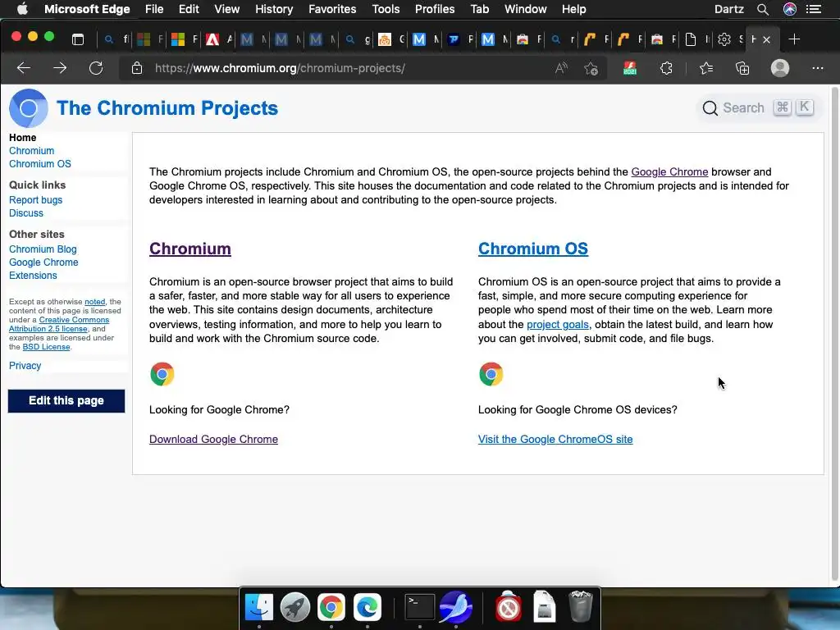Open the Favorites list icon

point(706,68)
